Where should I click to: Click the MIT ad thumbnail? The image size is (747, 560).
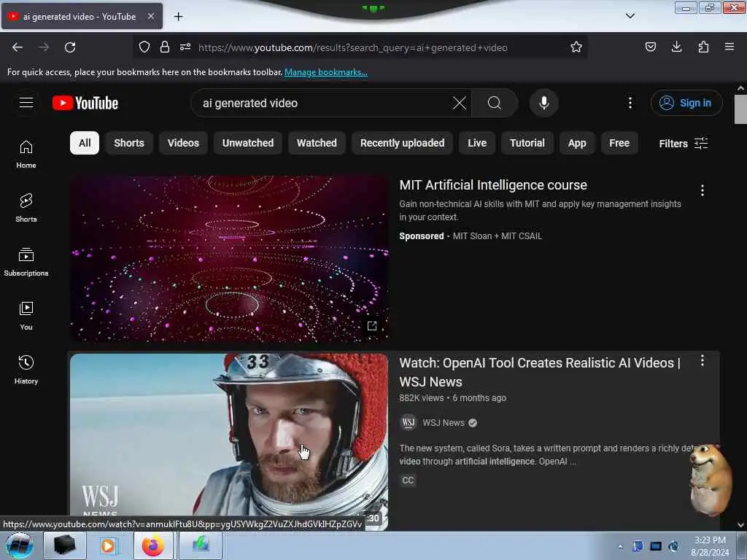pyautogui.click(x=229, y=259)
